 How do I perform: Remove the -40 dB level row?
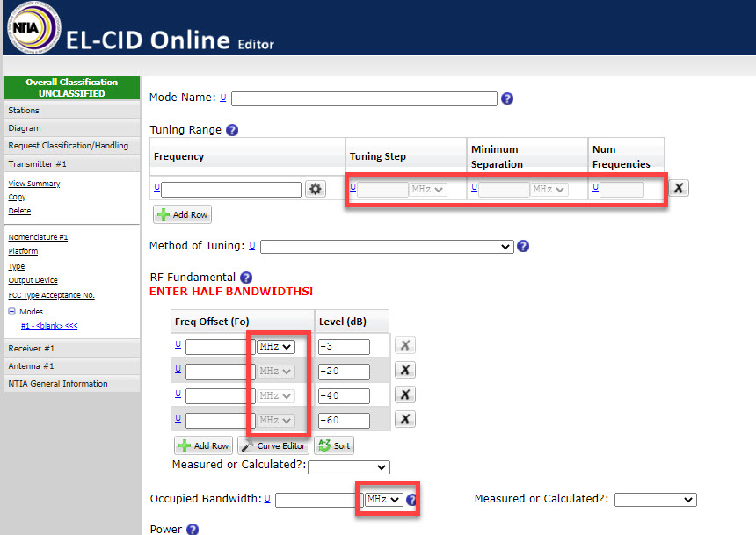pos(405,394)
